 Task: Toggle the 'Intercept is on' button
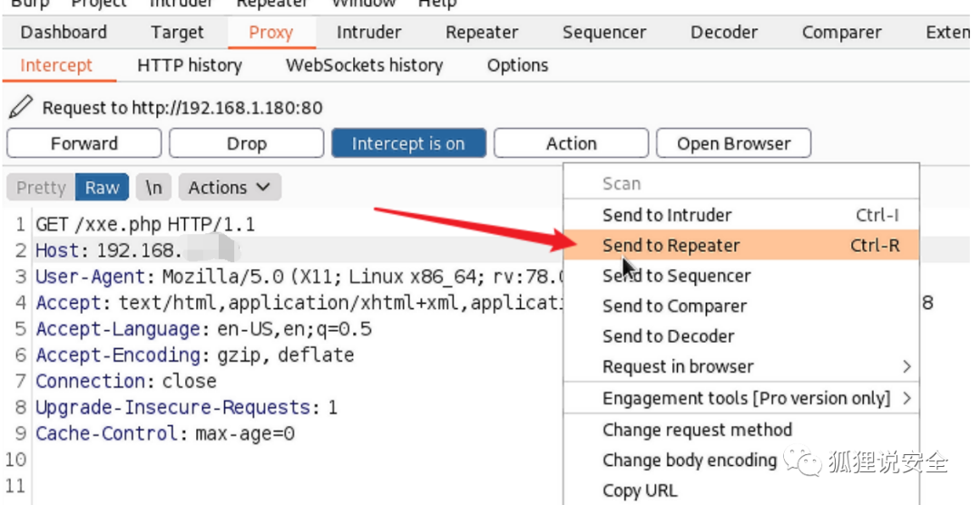tap(408, 143)
